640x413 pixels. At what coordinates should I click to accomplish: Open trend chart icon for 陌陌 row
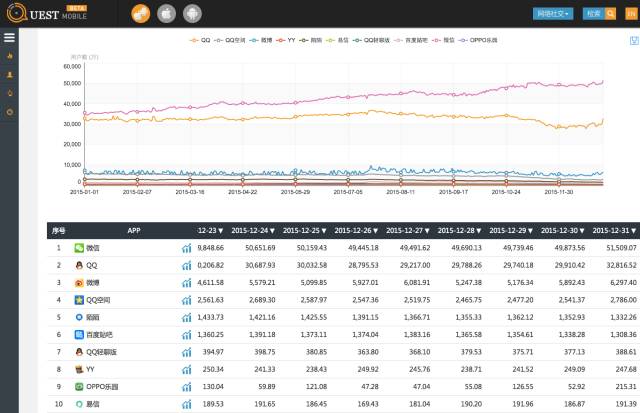tap(187, 318)
